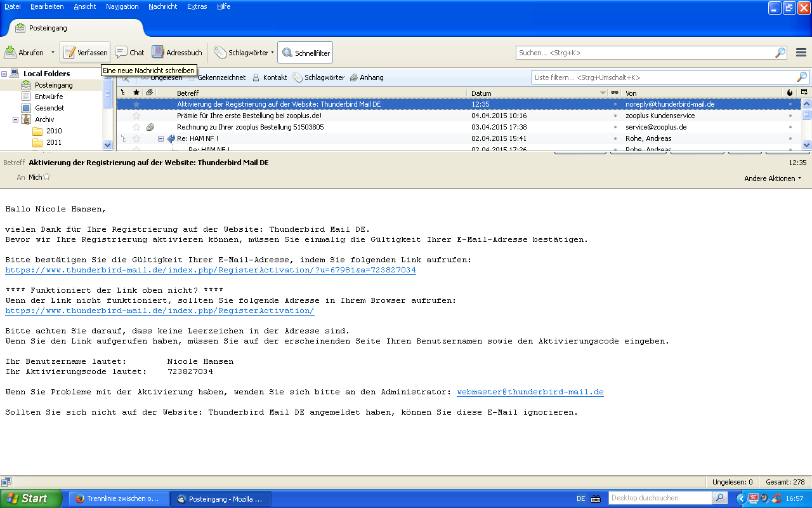
Task: Open the hamburger application menu
Action: tap(801, 53)
